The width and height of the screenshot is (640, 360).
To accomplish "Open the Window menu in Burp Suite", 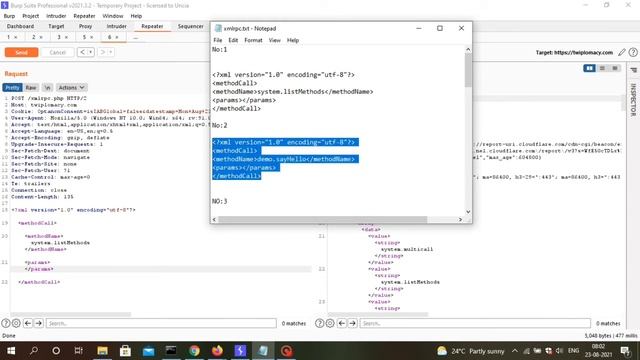I will [x=113, y=16].
